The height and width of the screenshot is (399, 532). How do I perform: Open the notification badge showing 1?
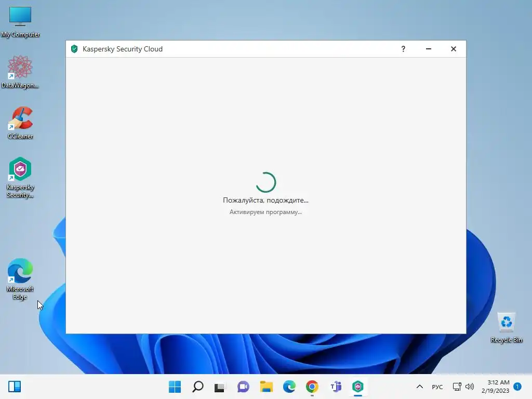point(517,387)
